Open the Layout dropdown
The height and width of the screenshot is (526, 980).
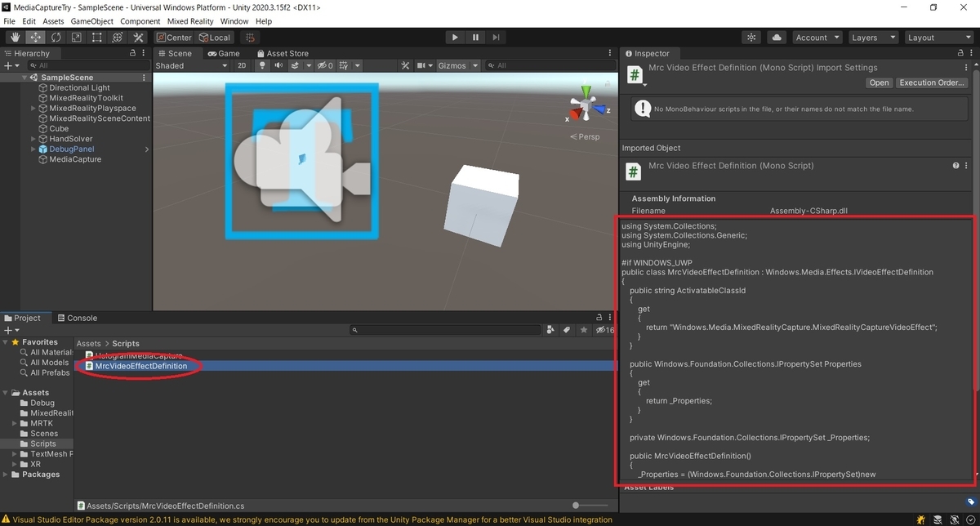pyautogui.click(x=938, y=38)
